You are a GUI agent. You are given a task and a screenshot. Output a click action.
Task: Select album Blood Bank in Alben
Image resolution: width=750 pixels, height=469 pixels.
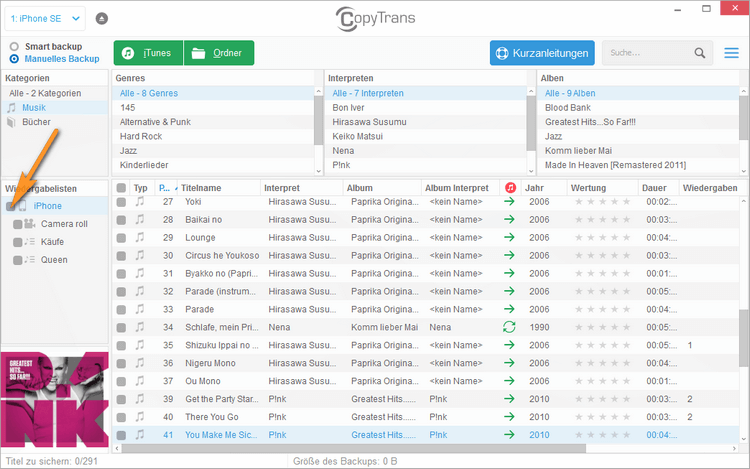tap(640, 108)
